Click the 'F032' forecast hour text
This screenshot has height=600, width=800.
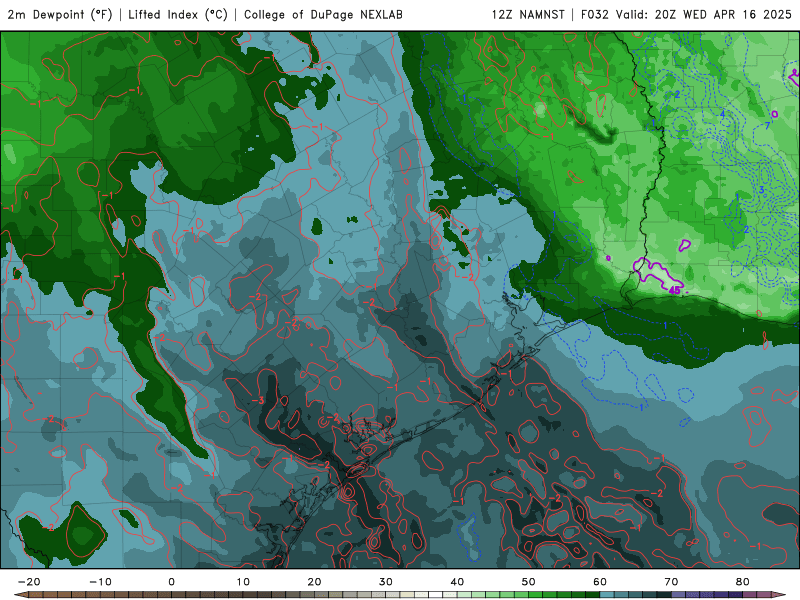595,15
